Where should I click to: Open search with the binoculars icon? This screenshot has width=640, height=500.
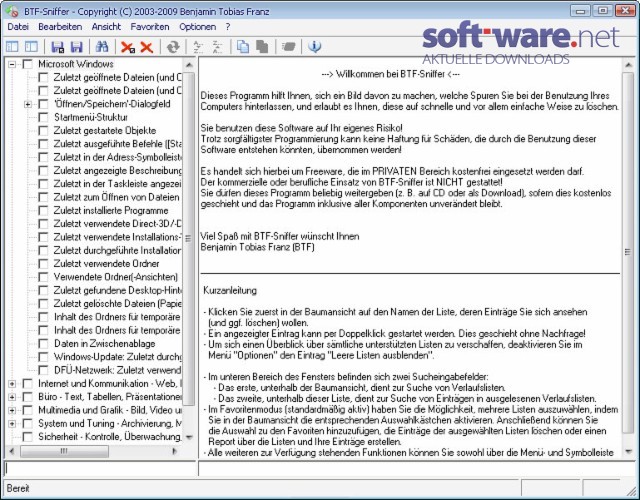[x=102, y=47]
